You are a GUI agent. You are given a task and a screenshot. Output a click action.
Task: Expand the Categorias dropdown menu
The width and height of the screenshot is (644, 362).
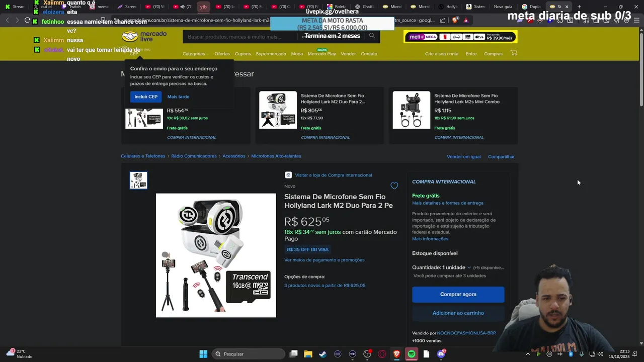(195, 54)
